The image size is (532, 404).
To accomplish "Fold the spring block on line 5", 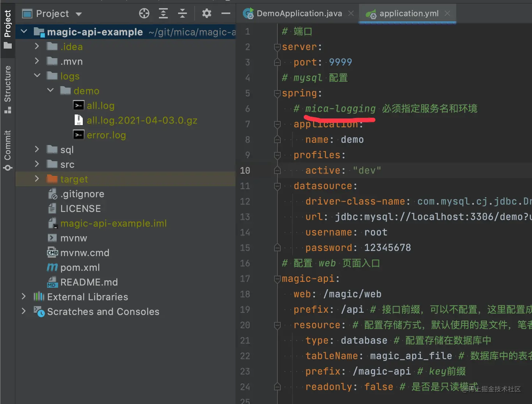I will pos(277,93).
